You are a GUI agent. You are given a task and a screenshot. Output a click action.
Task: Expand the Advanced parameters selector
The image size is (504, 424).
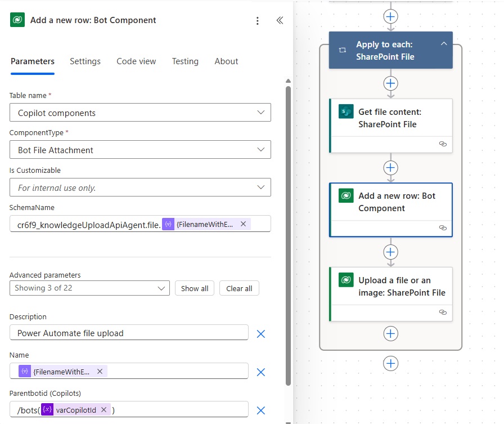89,288
